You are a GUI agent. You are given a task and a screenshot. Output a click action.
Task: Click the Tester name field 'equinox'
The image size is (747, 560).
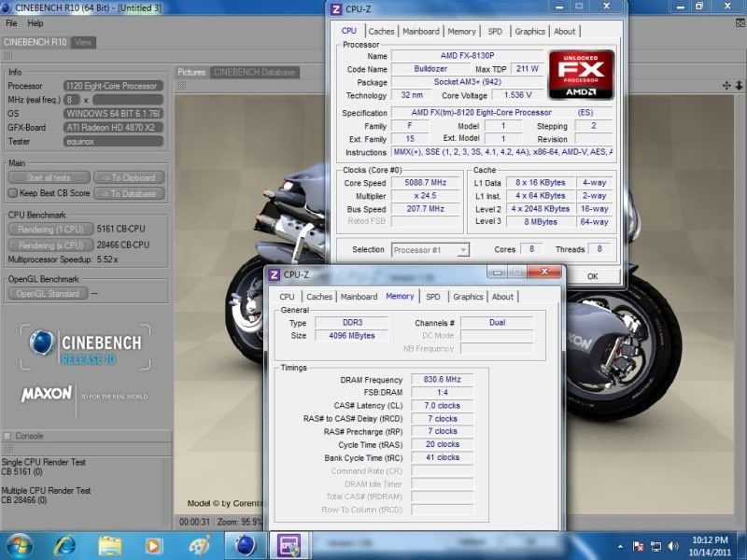click(113, 142)
